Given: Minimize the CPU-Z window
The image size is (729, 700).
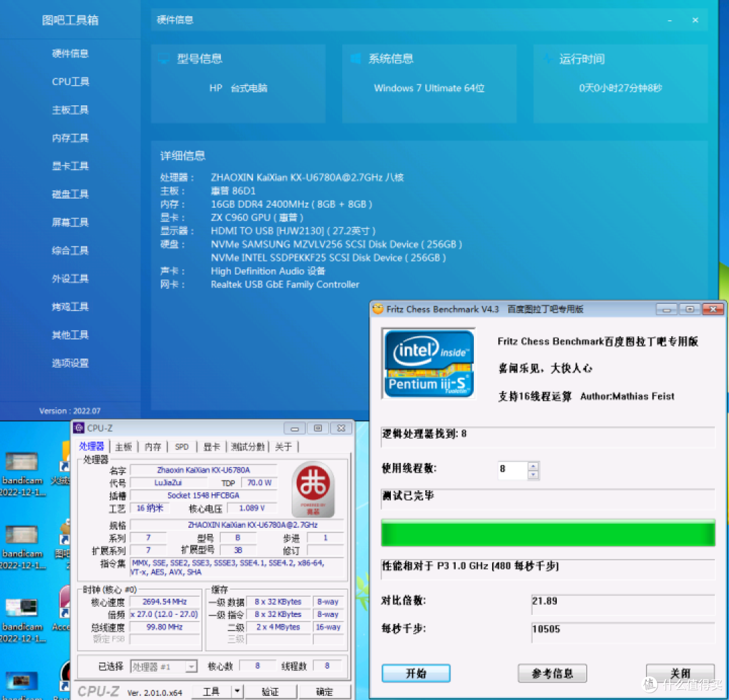Looking at the screenshot, I should [295, 428].
